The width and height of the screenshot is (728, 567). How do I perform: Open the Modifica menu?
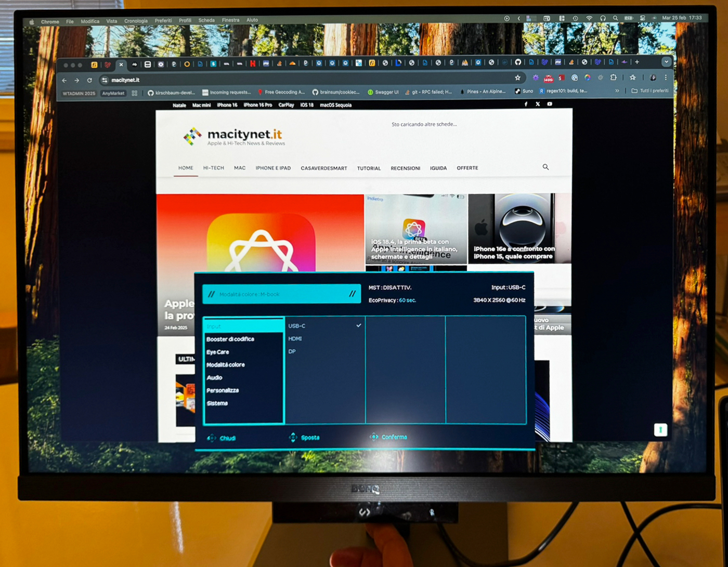pos(90,21)
